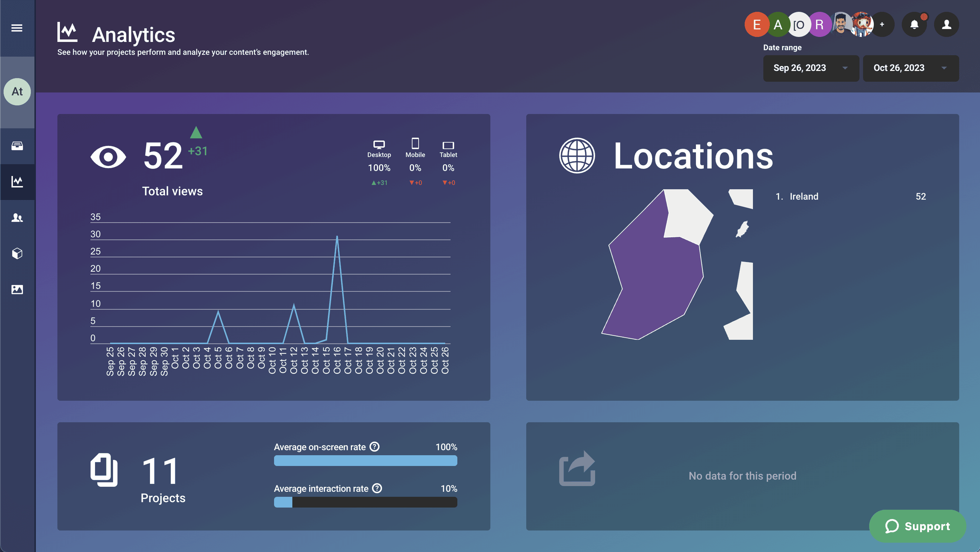Click the 'E' user avatar
Screen dimensions: 980x552
click(x=757, y=25)
